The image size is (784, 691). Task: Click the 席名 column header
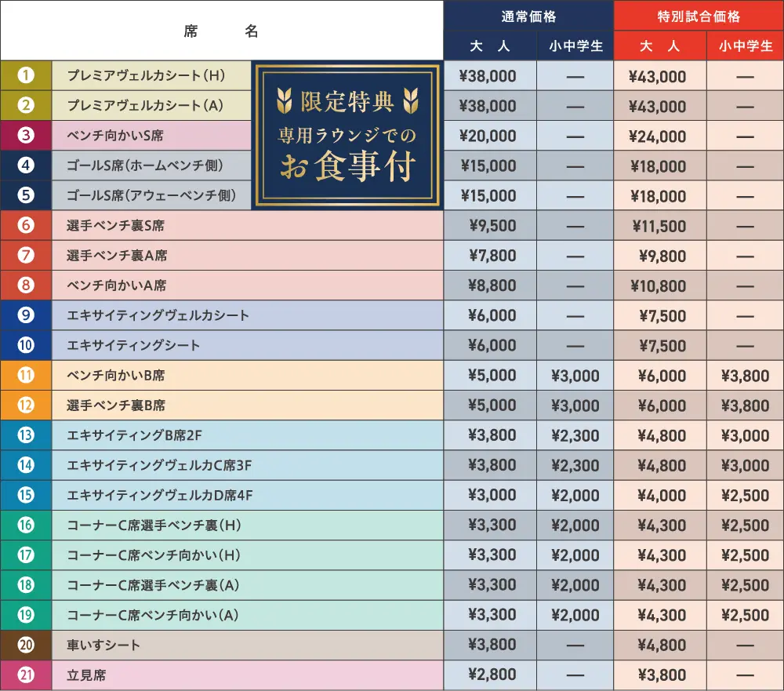pos(221,31)
